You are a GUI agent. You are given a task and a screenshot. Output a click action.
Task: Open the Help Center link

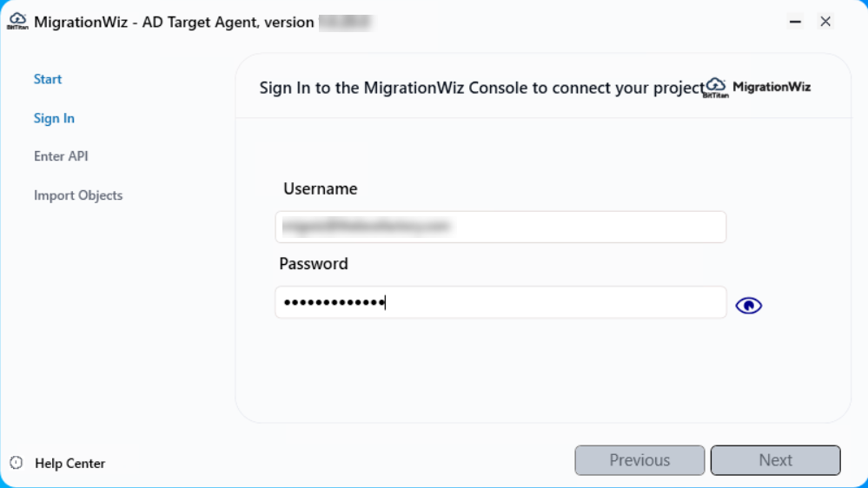tap(70, 464)
